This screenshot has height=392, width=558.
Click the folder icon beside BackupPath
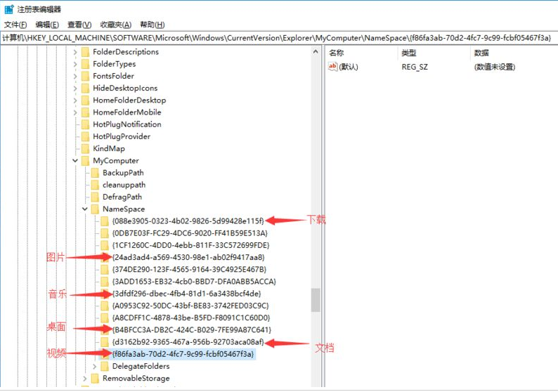tap(95, 173)
